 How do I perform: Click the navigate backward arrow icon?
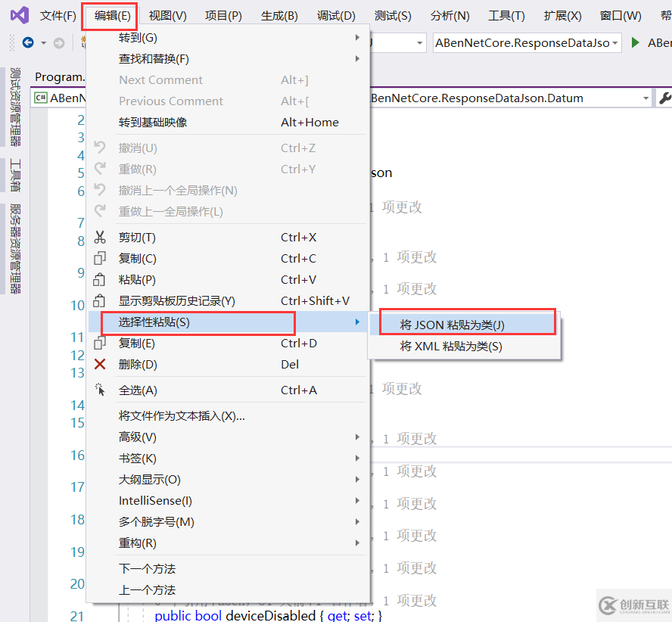click(x=28, y=42)
